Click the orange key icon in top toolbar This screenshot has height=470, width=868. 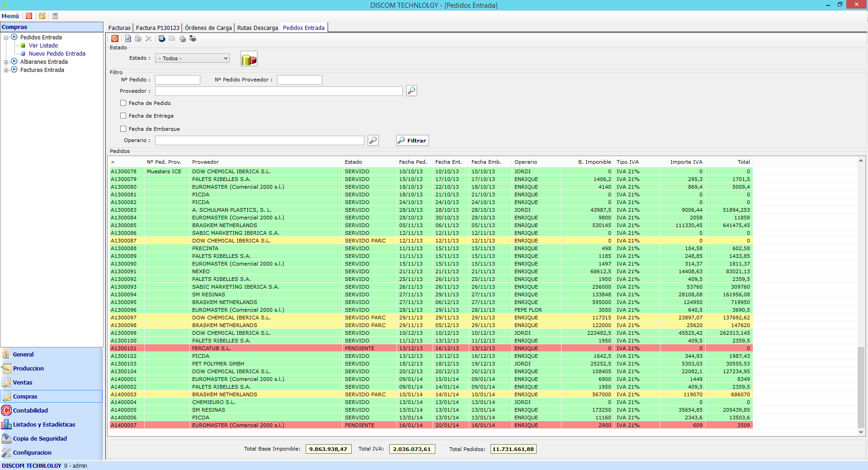coord(42,16)
